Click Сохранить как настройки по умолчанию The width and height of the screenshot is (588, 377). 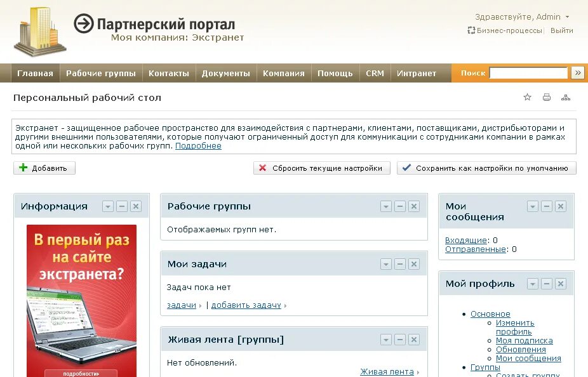486,168
